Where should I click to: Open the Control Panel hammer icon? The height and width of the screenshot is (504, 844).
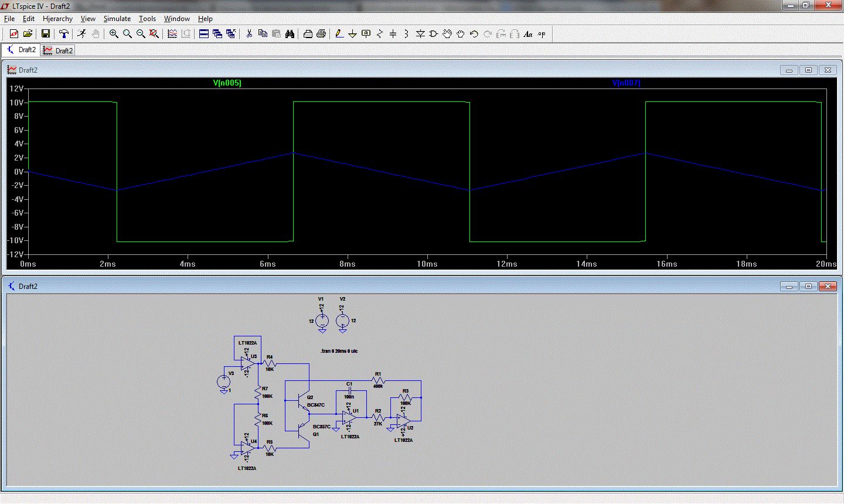pyautogui.click(x=64, y=34)
